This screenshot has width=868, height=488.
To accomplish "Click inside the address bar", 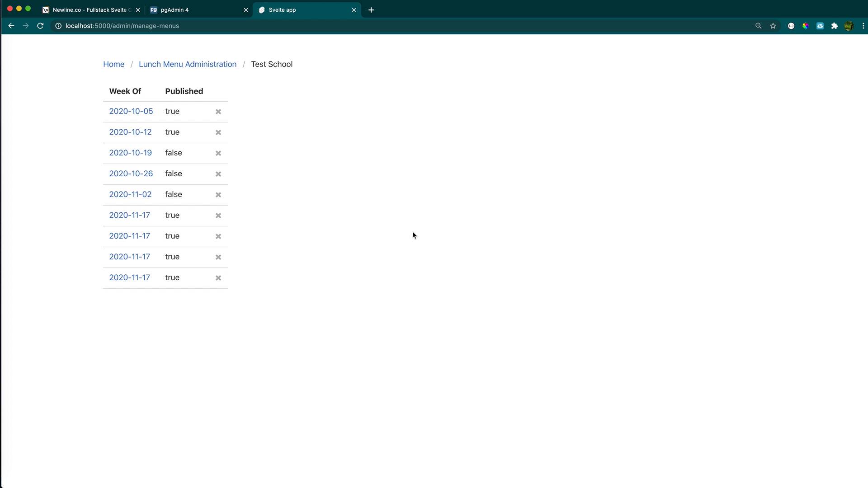I will pyautogui.click(x=181, y=26).
